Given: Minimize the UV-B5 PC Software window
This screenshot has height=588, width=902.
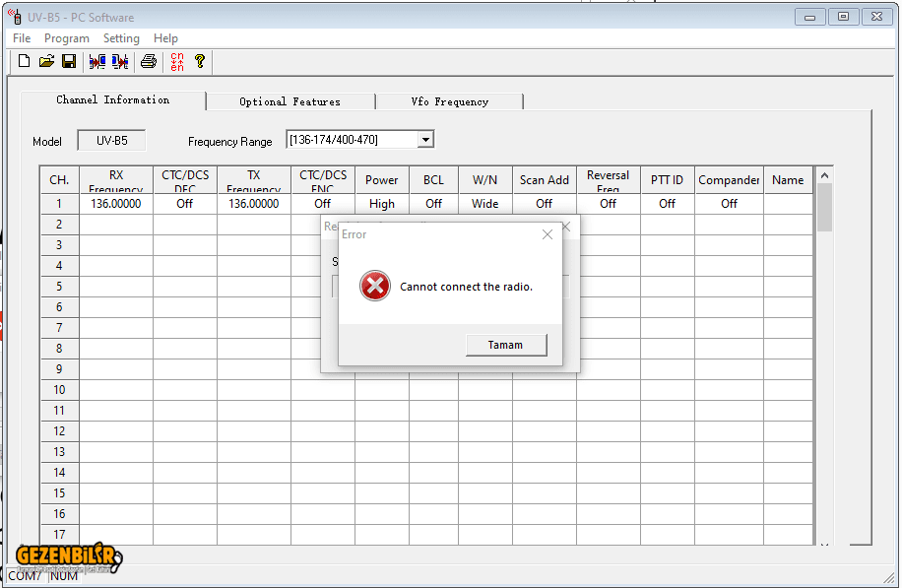Looking at the screenshot, I should click(x=810, y=17).
